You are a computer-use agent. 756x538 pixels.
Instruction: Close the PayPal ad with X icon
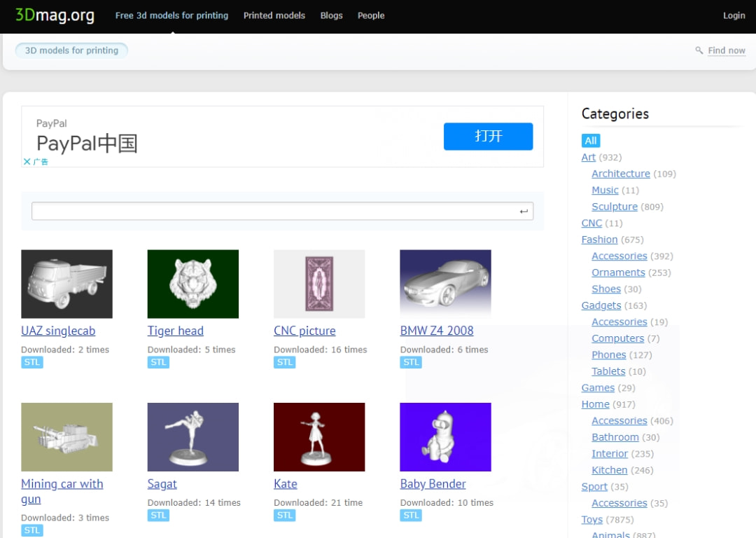(27, 161)
